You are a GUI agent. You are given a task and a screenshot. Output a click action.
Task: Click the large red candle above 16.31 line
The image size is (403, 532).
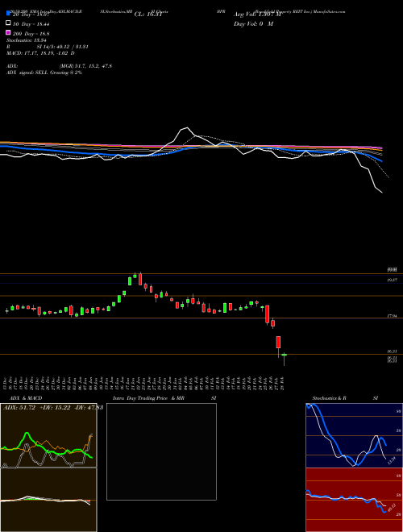point(279,342)
